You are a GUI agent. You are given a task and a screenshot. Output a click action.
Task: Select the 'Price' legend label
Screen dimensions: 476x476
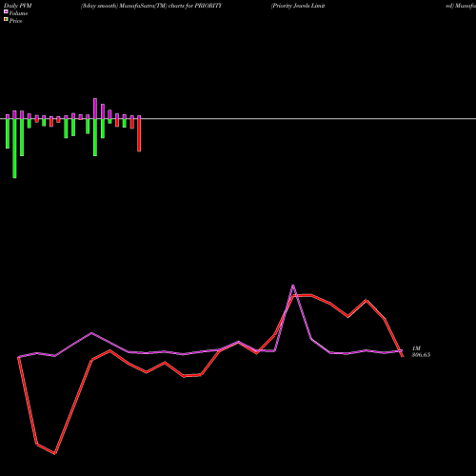tap(15, 21)
